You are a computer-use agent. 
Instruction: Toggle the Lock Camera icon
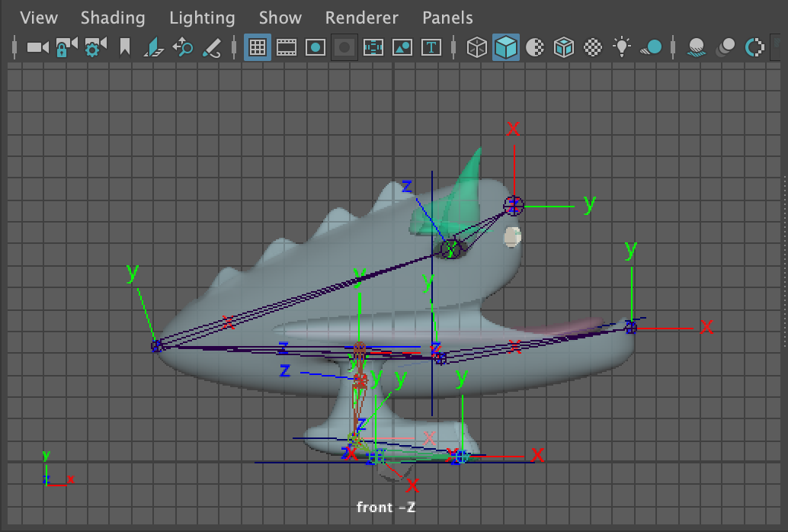[x=66, y=48]
